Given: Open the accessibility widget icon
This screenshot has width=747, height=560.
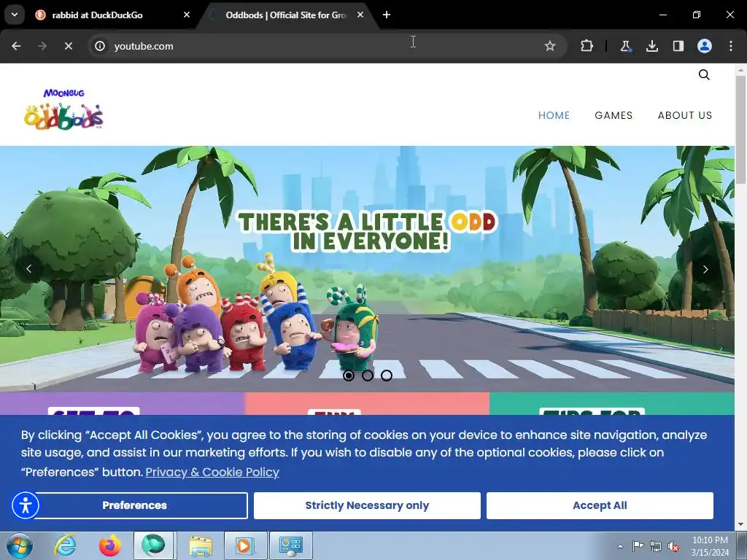Looking at the screenshot, I should [26, 505].
